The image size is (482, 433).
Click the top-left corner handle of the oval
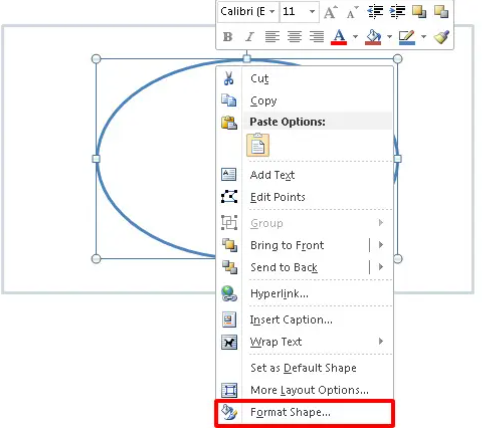(x=96, y=59)
